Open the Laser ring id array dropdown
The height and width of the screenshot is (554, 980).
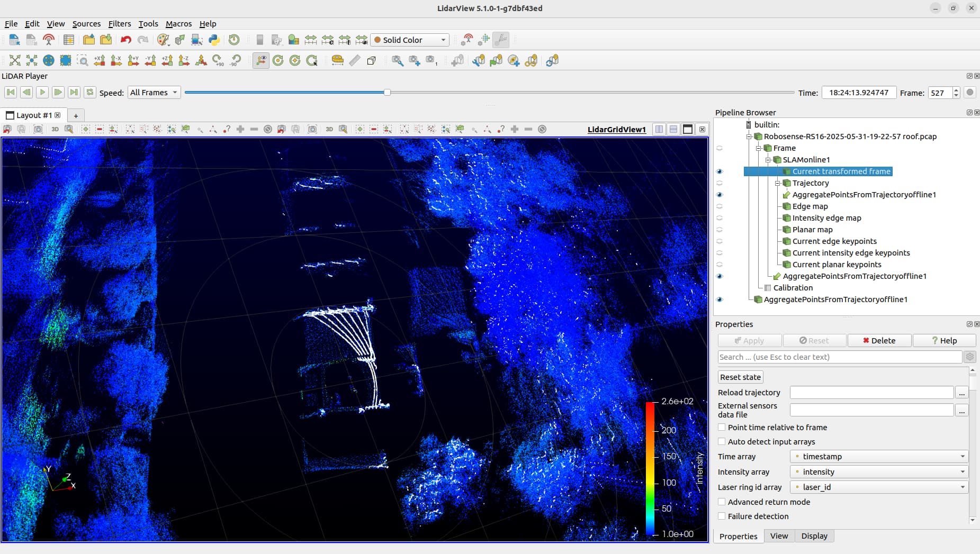879,487
